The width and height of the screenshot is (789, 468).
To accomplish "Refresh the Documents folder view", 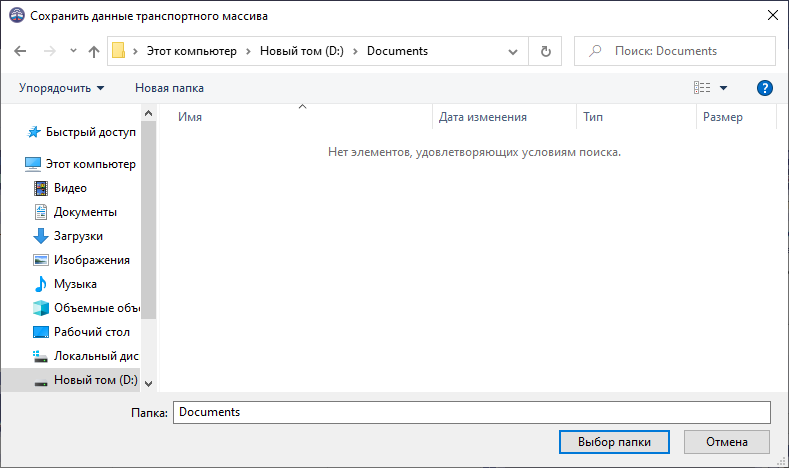I will (x=545, y=51).
